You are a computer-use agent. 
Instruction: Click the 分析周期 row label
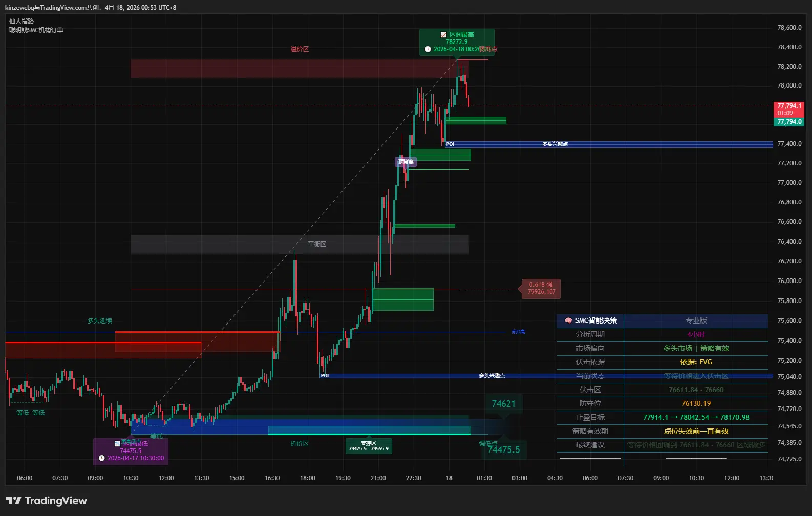coord(590,334)
